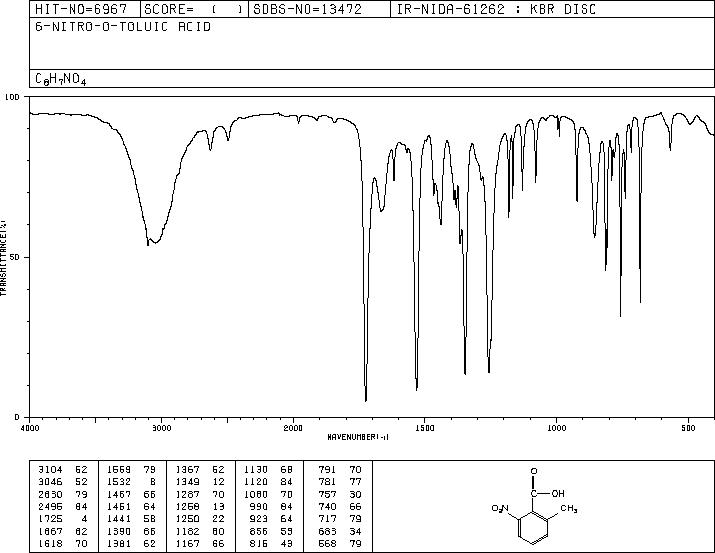
Task: Click the 100 label on transmittance axis
Action: pos(12,97)
